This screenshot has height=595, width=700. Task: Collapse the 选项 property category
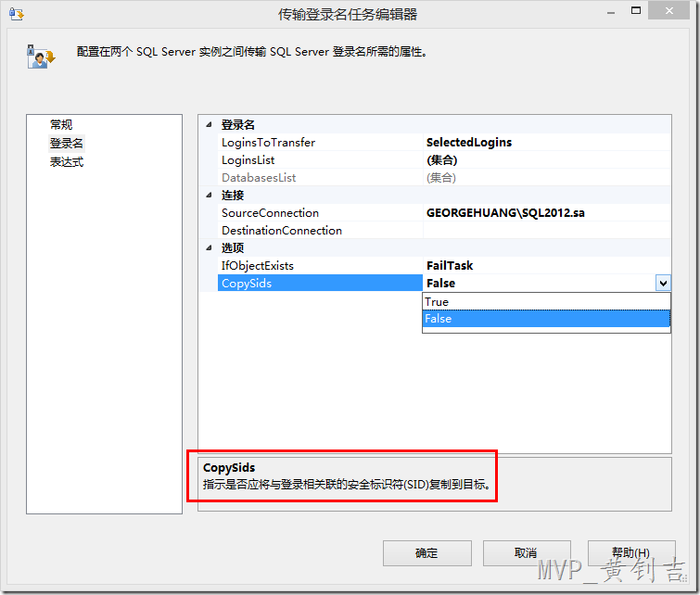point(209,247)
